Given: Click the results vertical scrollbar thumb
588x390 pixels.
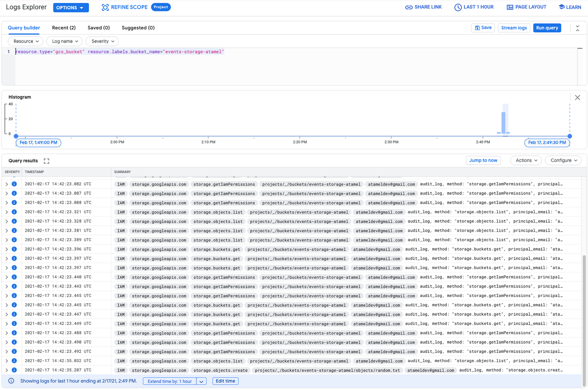Looking at the screenshot, I should click(x=584, y=321).
